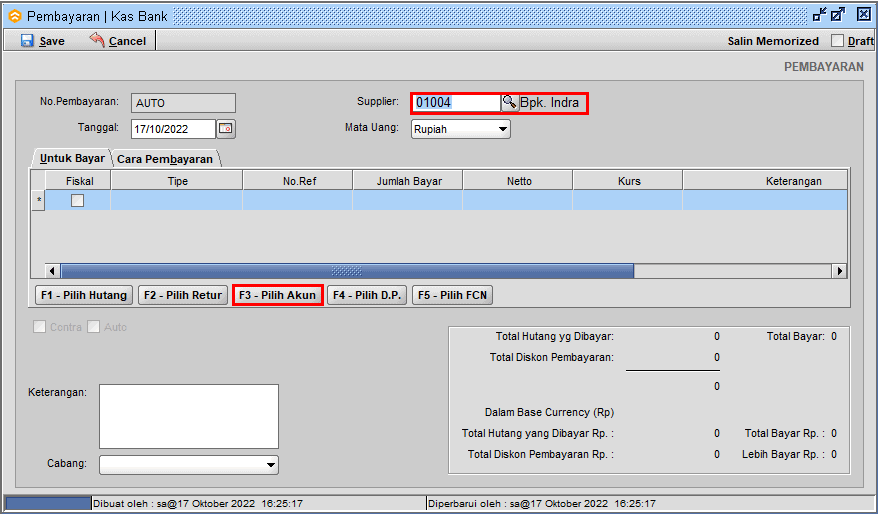Viewport: 878px width, 514px height.
Task: Click F3 - Pilih Akun button
Action: click(278, 295)
